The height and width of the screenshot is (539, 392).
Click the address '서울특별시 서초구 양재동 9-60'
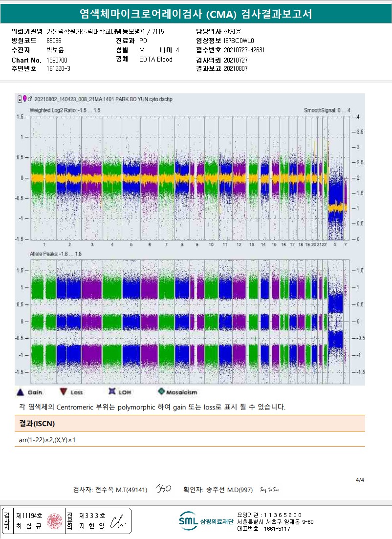point(275,522)
